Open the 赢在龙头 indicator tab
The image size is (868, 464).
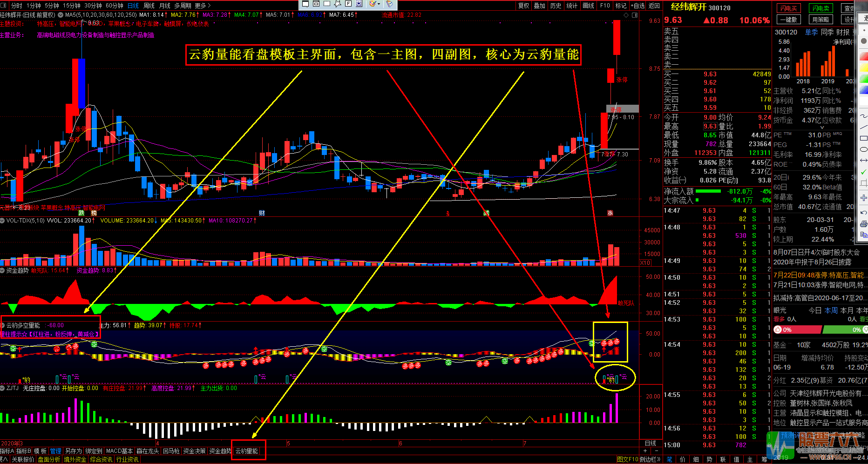coord(148,451)
